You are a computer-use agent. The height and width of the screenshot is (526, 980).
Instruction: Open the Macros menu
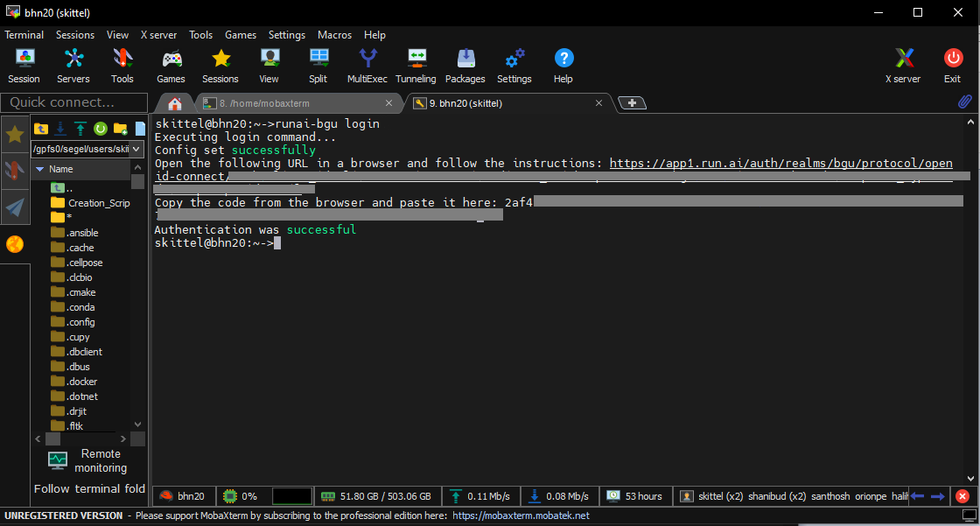pos(334,35)
